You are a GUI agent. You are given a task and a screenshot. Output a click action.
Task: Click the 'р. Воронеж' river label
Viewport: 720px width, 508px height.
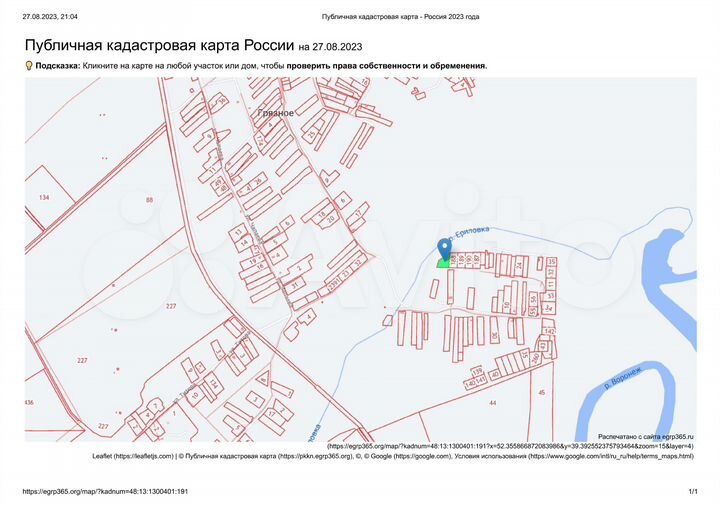point(625,377)
